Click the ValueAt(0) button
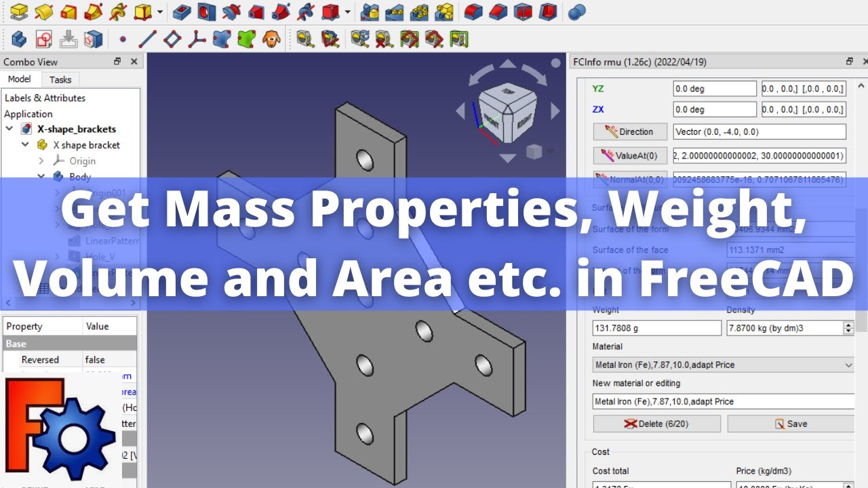The height and width of the screenshot is (488, 868). coord(630,156)
